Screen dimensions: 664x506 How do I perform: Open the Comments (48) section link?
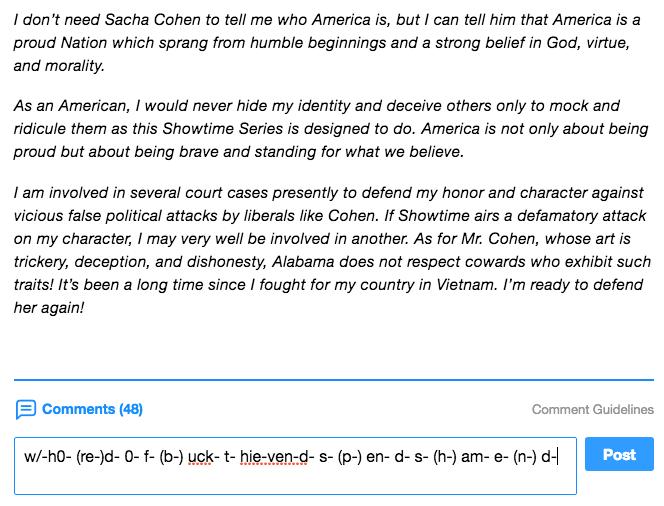(92, 409)
